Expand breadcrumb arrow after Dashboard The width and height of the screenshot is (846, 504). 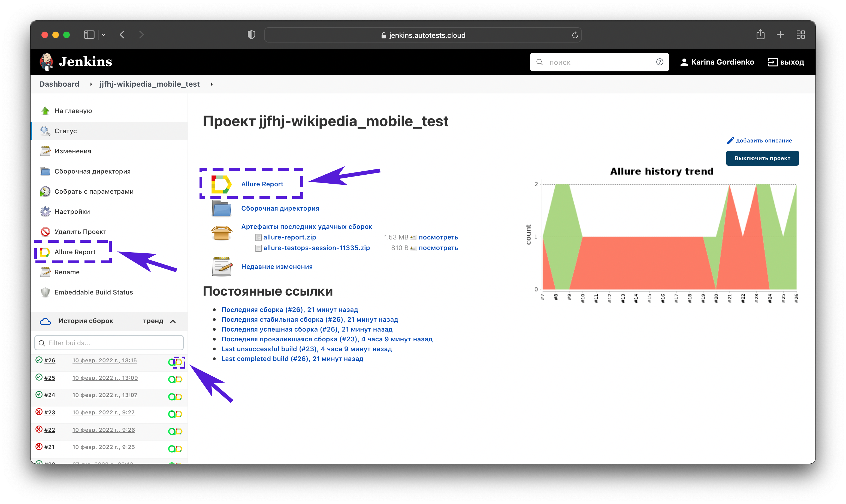(91, 84)
